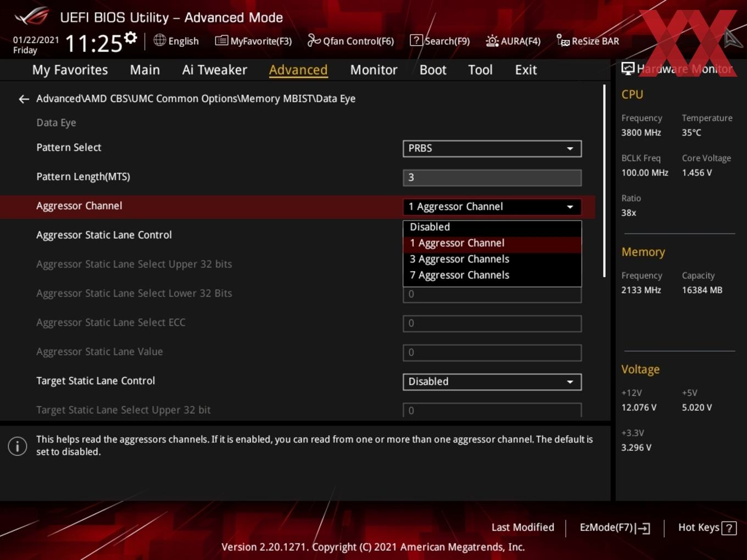The width and height of the screenshot is (747, 560).
Task: Open the Exit tab
Action: click(526, 70)
